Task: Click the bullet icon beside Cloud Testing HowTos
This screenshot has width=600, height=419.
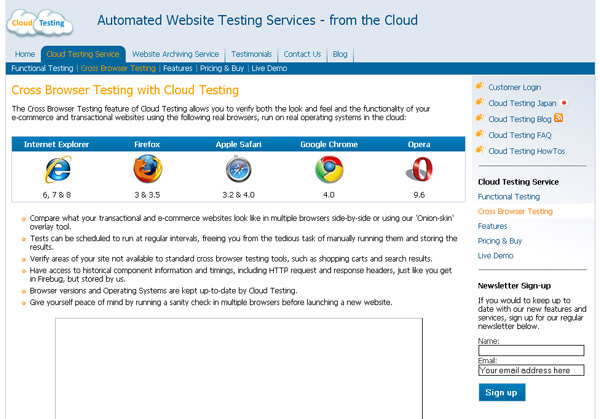Action: (x=480, y=150)
